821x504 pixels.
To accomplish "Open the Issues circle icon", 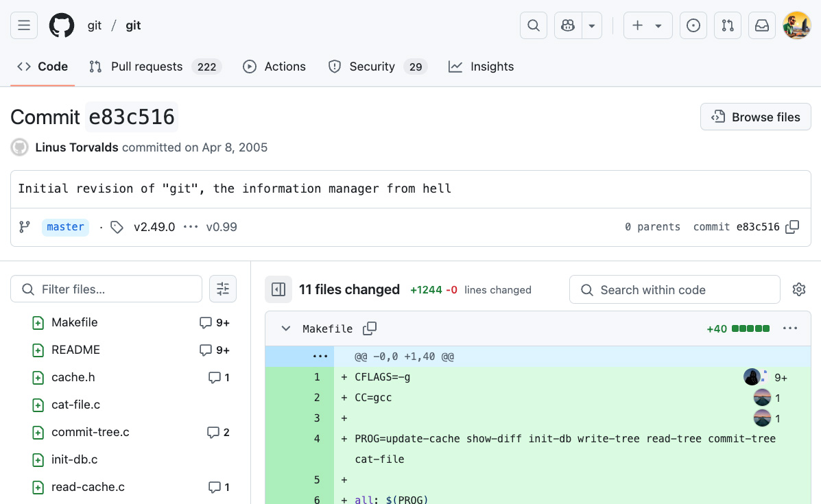I will click(x=693, y=25).
